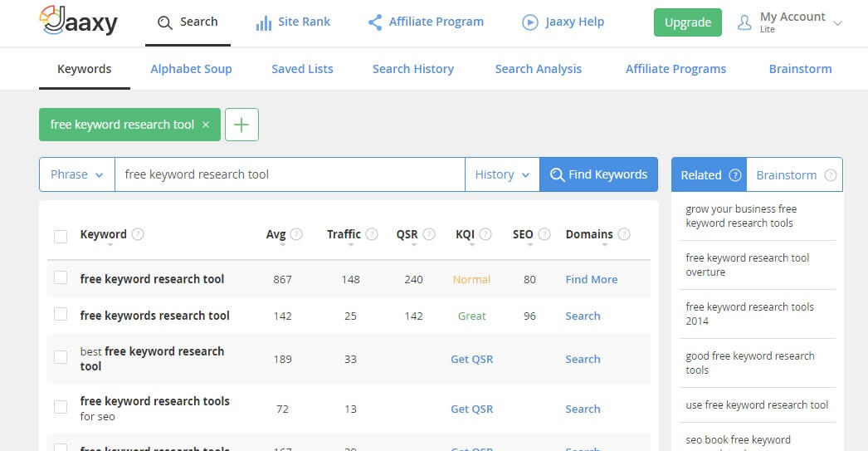Viewport: 868px width, 451px height.
Task: Open help icon next to Traffic column
Action: [x=372, y=234]
